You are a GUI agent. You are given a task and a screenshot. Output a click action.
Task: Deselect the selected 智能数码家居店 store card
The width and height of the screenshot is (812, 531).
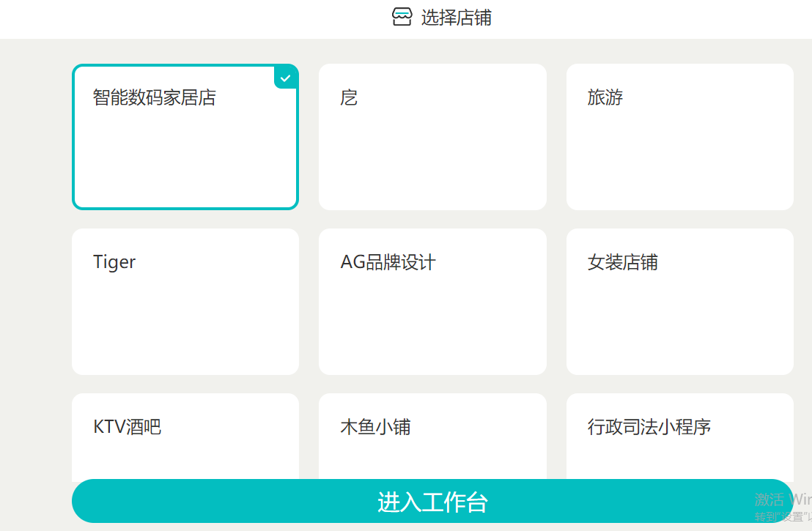coord(185,146)
